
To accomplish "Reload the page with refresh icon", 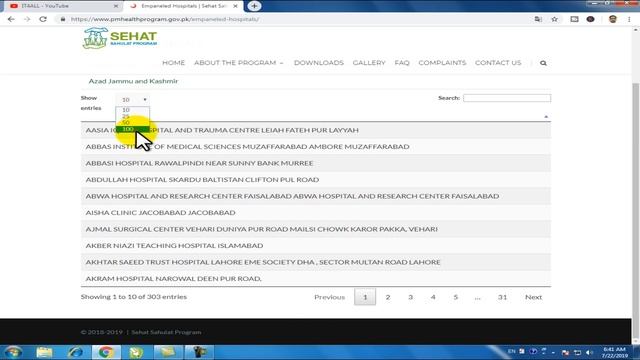I will coord(43,19).
